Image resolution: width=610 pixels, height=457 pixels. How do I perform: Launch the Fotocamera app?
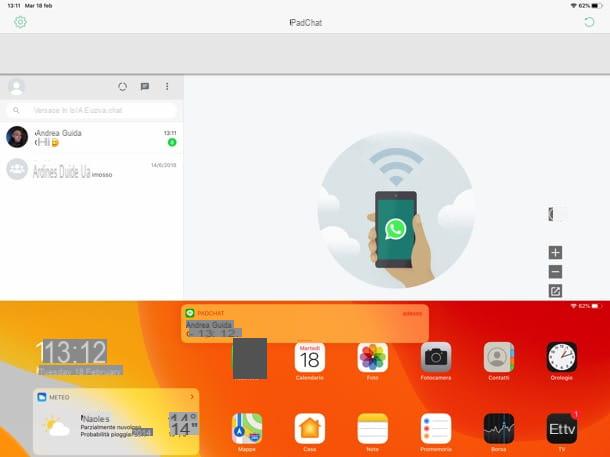pos(436,357)
